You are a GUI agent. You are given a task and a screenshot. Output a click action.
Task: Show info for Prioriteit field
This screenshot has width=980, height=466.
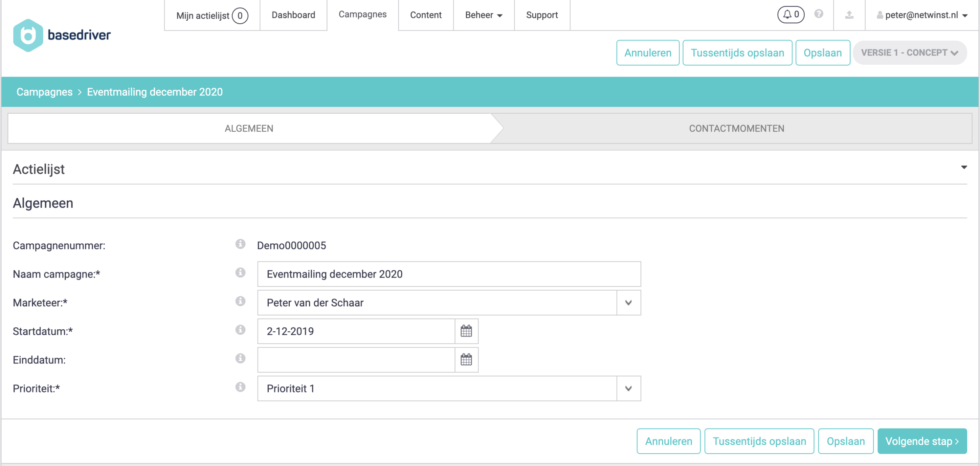(240, 387)
